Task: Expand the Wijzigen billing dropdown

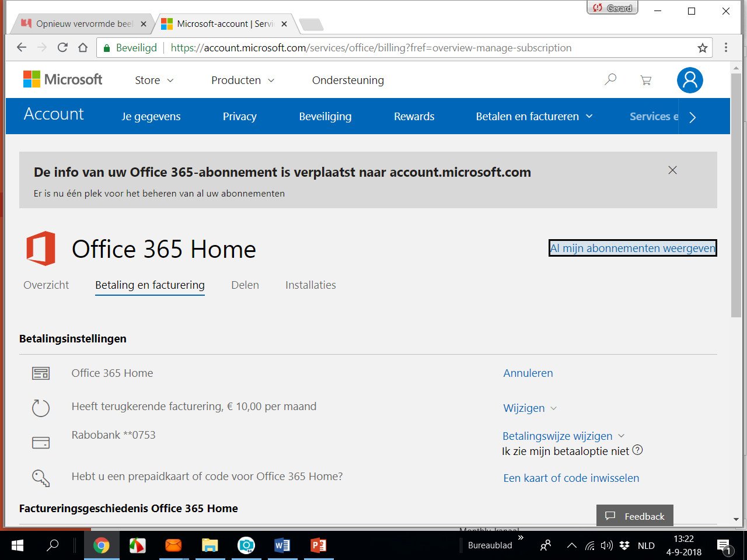Action: 530,408
